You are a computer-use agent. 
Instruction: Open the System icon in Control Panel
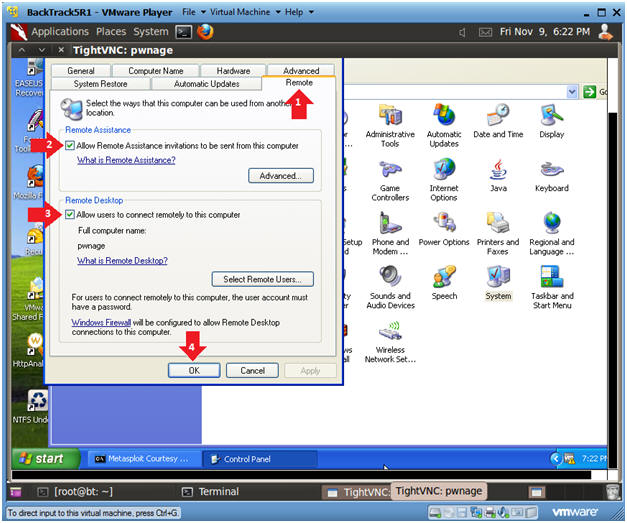click(498, 283)
